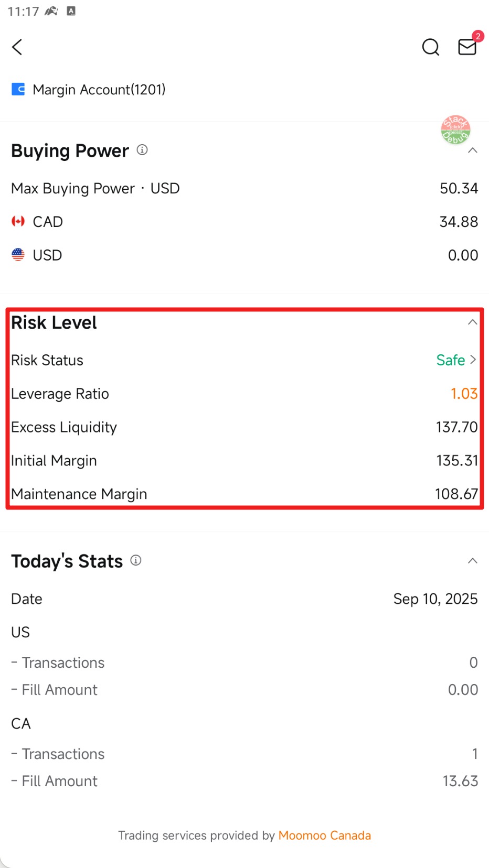Open the Safe risk status details
Screen dimensions: 489x868
click(456, 360)
